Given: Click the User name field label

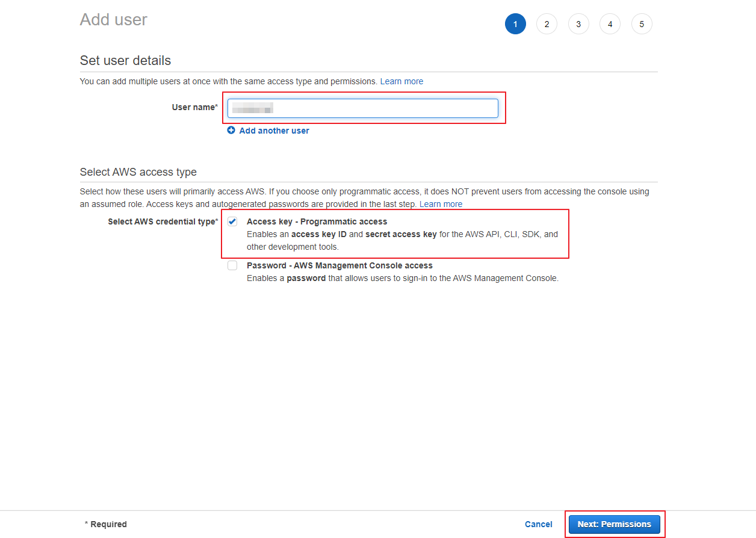Looking at the screenshot, I should click(194, 107).
